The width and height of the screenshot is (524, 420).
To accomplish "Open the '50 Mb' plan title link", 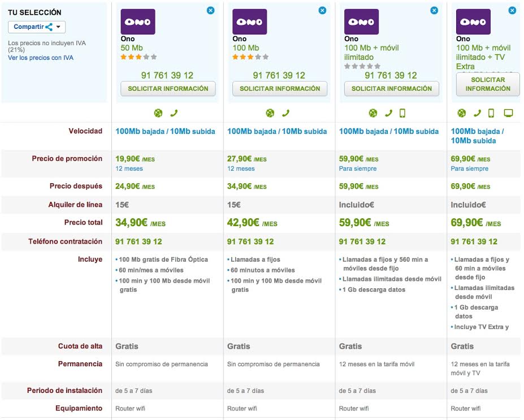I will coord(132,48).
